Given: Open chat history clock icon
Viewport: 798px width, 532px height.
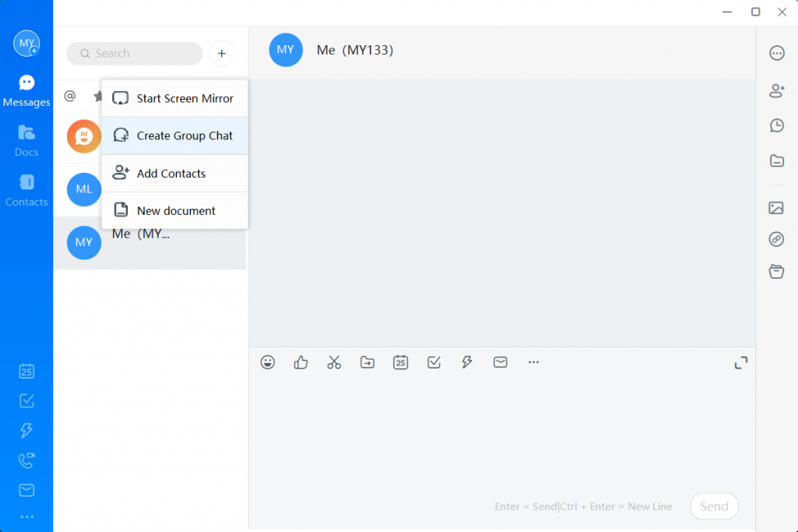Looking at the screenshot, I should [x=776, y=125].
